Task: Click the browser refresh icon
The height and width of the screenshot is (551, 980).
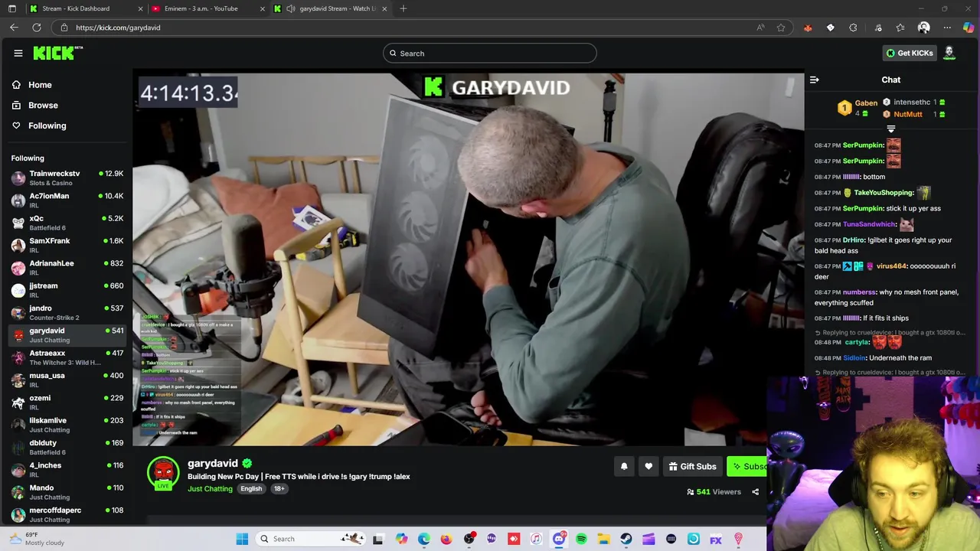Action: coord(37,28)
